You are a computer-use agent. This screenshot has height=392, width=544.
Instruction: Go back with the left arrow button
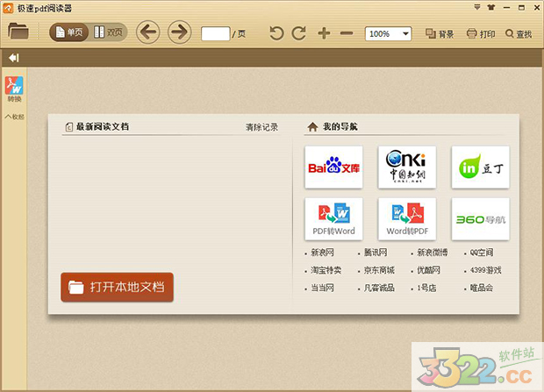coord(147,33)
